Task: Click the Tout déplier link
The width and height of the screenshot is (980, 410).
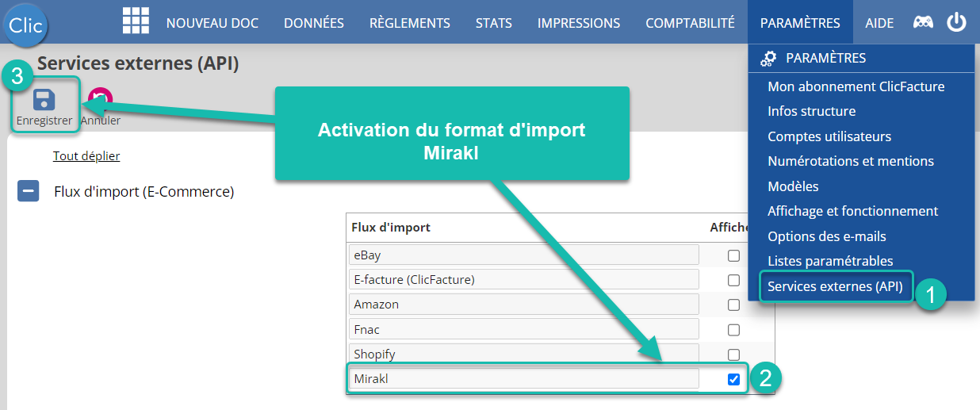Action: coord(86,155)
